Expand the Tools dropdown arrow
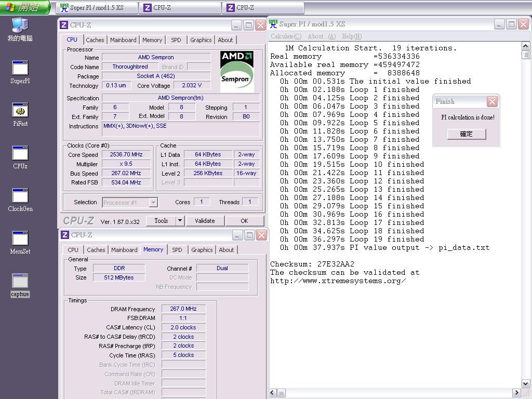The height and width of the screenshot is (399, 532). (x=180, y=221)
